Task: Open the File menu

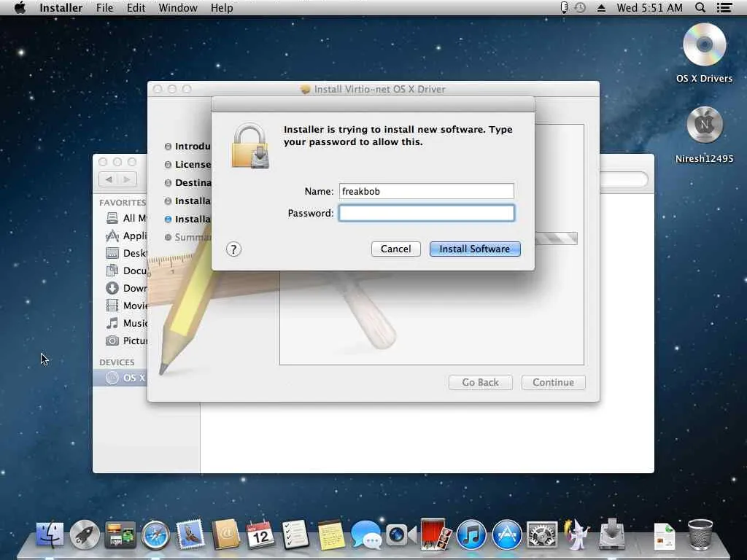Action: [104, 7]
